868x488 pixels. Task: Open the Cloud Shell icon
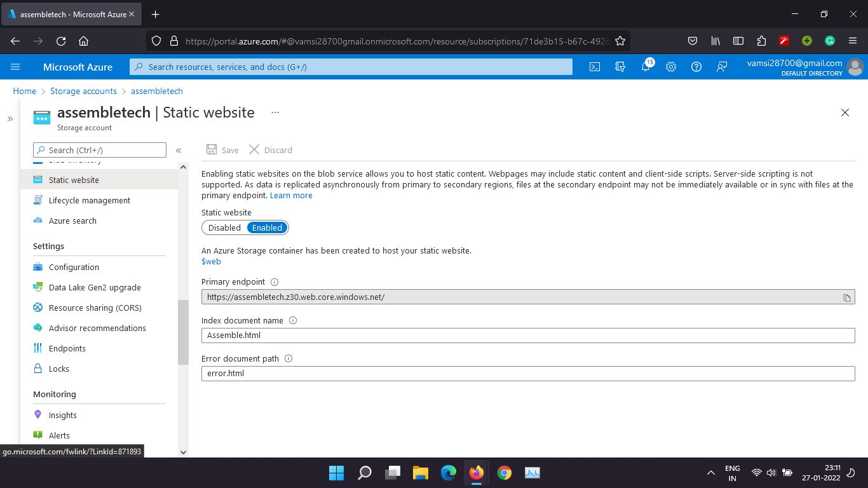click(595, 66)
